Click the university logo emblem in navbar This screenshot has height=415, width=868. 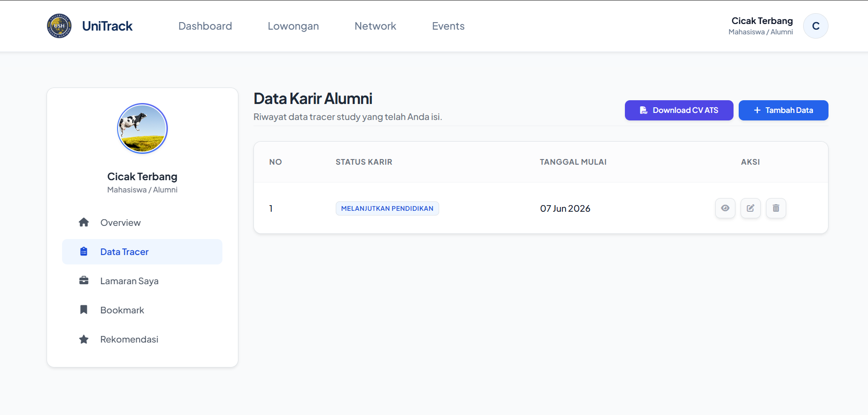[x=59, y=26]
